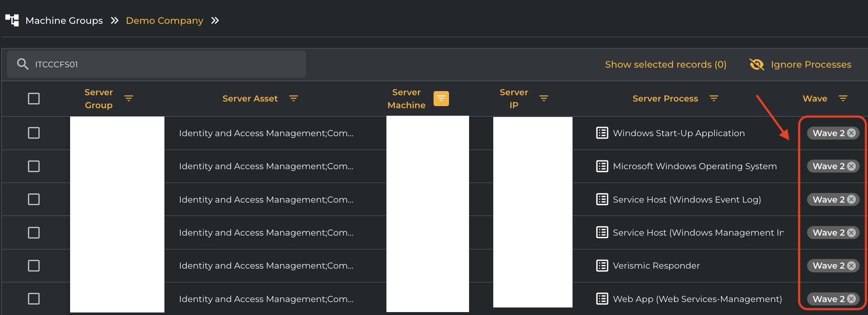Viewport: 868px width, 315px height.
Task: Remove Wave 2 tag from Verismic Responder row
Action: (x=851, y=266)
